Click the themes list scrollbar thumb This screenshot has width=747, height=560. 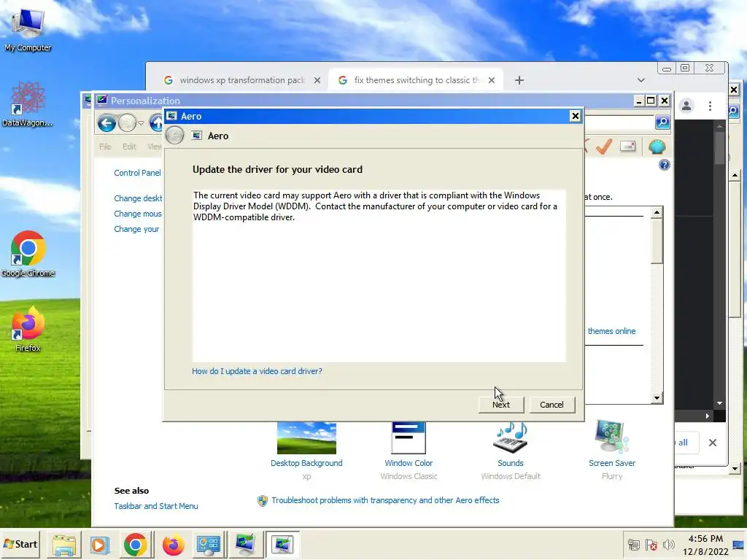point(657,241)
